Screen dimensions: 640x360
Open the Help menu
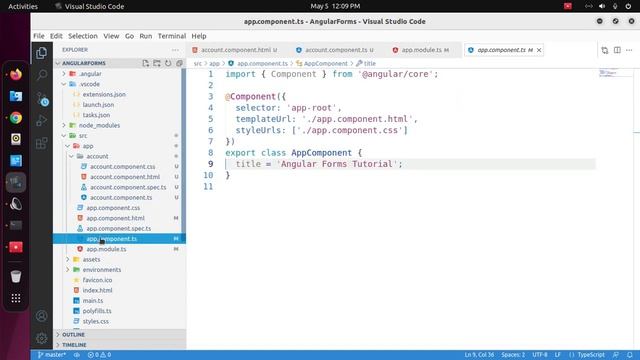(x=199, y=36)
